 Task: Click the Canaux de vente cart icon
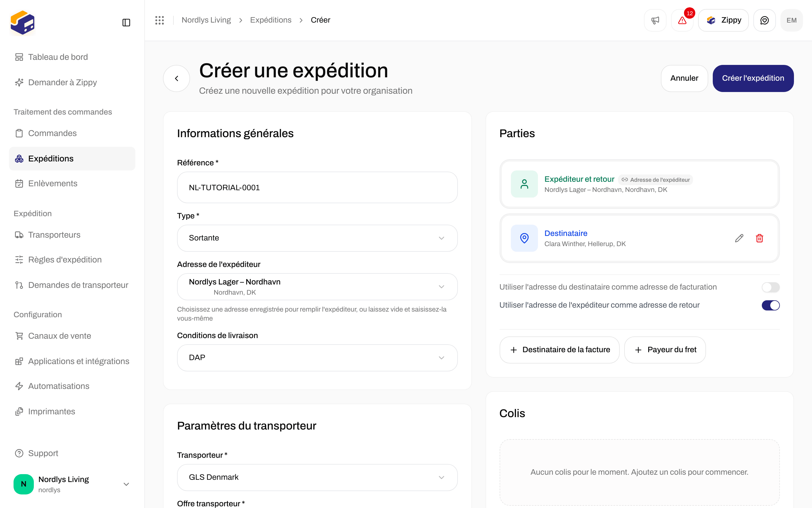point(19,336)
